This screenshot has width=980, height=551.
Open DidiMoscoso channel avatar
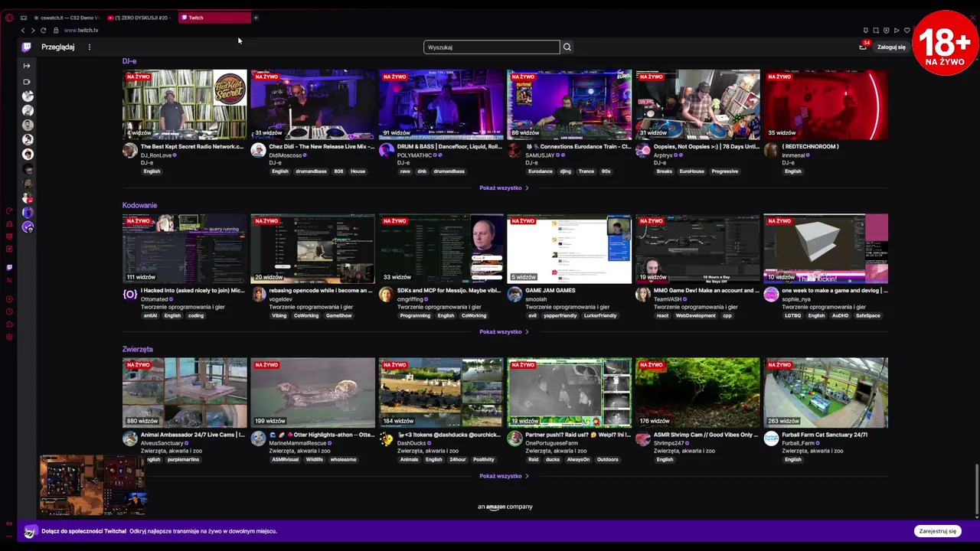pyautogui.click(x=258, y=150)
